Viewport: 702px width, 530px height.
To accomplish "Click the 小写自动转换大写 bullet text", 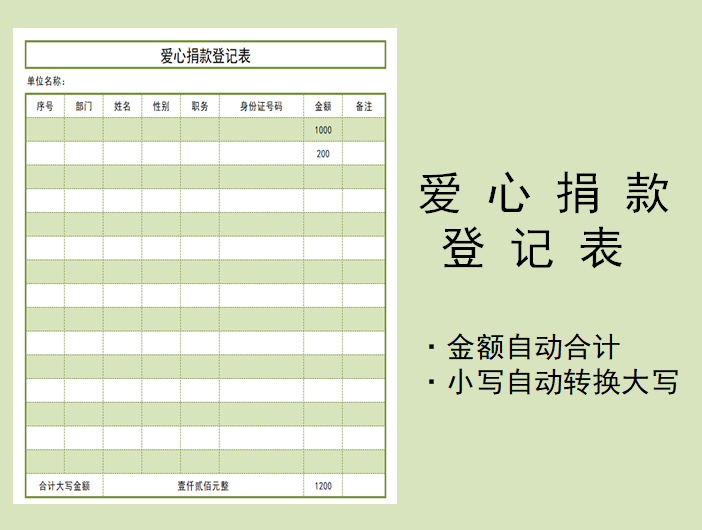I will pos(562,382).
